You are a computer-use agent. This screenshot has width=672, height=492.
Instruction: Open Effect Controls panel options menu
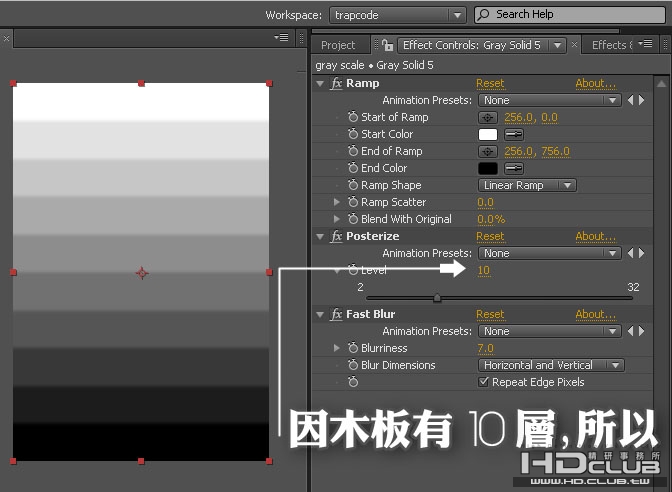645,43
